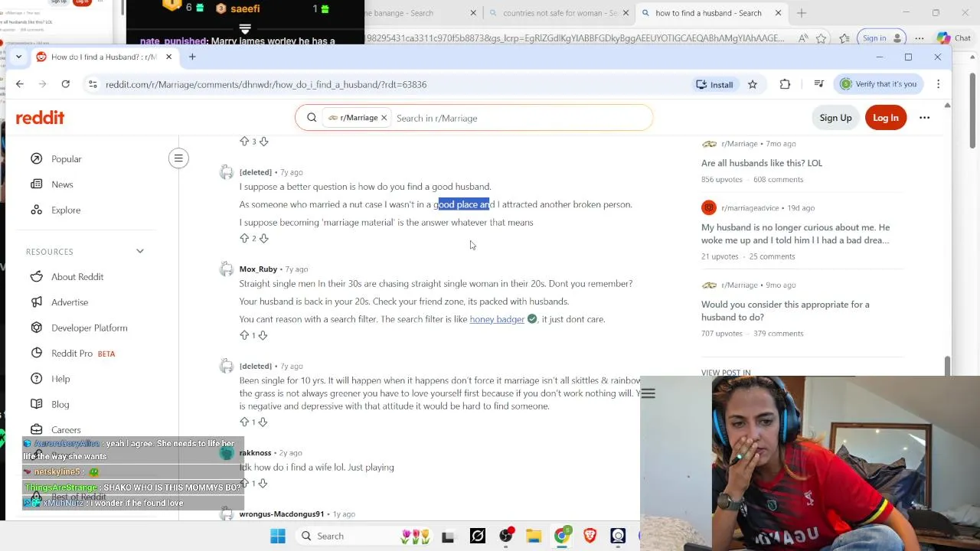The image size is (980, 551).
Task: Open About Reddit link
Action: [77, 277]
